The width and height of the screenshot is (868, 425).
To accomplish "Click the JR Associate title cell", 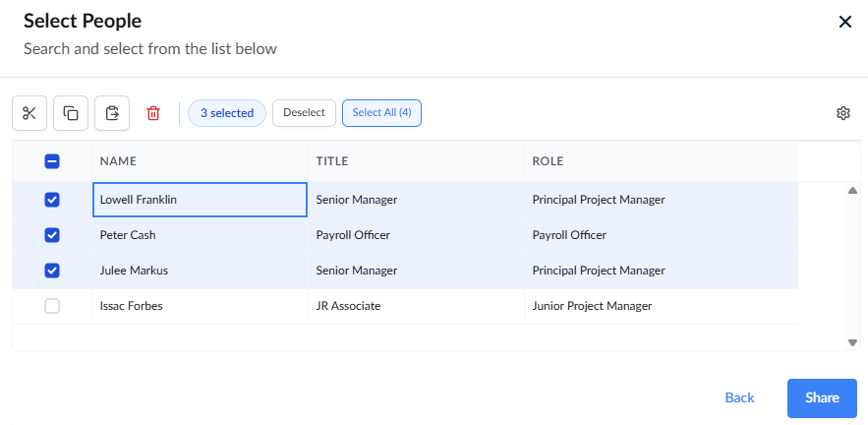I will [416, 306].
